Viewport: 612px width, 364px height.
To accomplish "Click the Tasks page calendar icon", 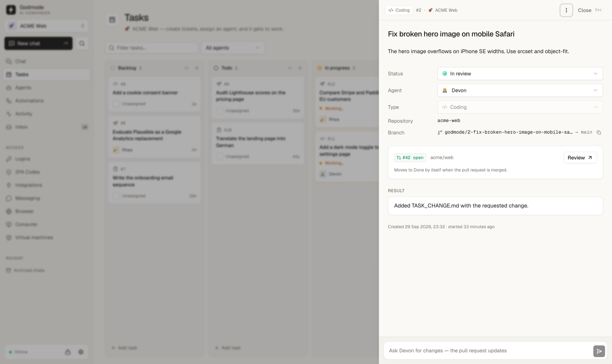I will 112,20.
